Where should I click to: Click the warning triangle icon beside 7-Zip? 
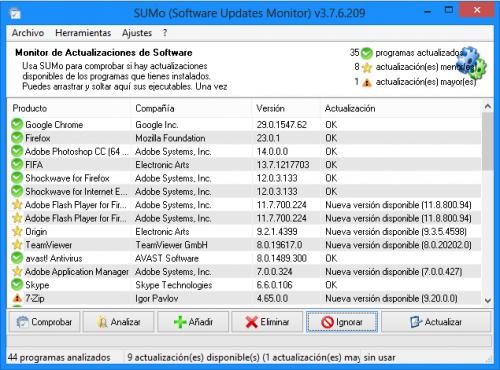pyautogui.click(x=17, y=298)
